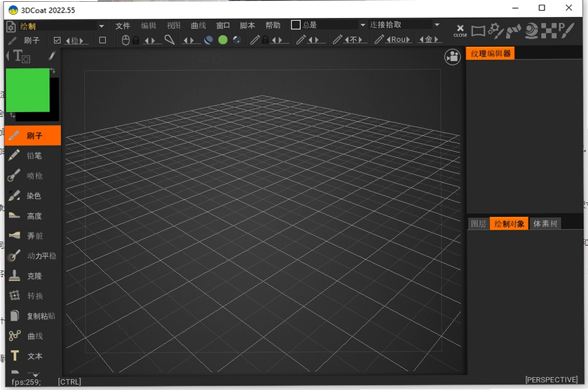This screenshot has width=588, height=390.
Task: Switch to the 绘制对象 tab
Action: coord(509,224)
